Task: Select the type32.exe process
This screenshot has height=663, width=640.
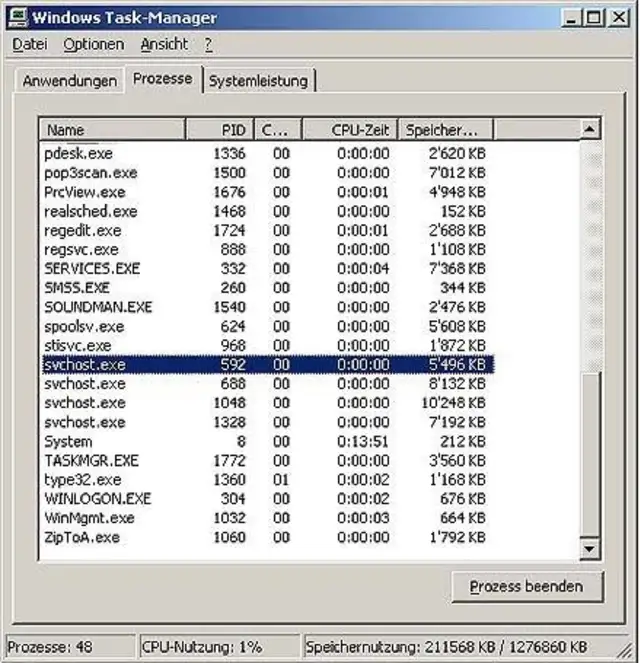Action: (x=268, y=479)
